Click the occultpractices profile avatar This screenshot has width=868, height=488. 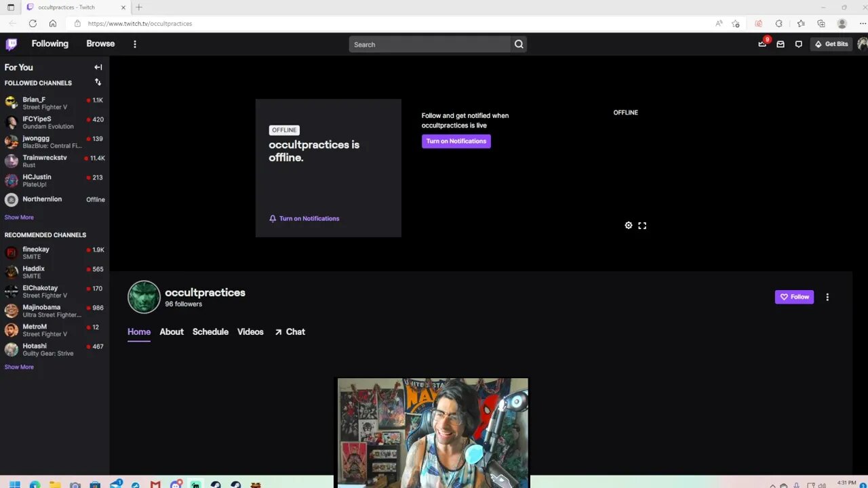click(x=144, y=297)
